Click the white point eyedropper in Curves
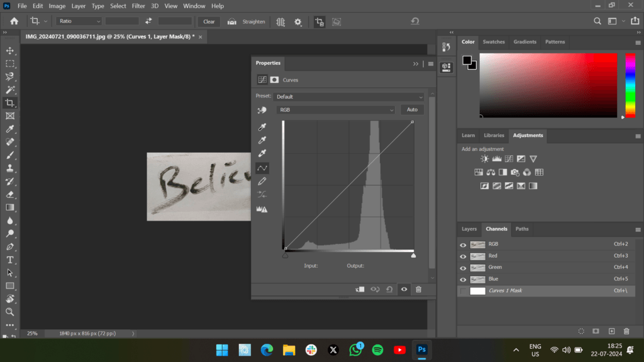This screenshot has height=362, width=644. coord(262,153)
